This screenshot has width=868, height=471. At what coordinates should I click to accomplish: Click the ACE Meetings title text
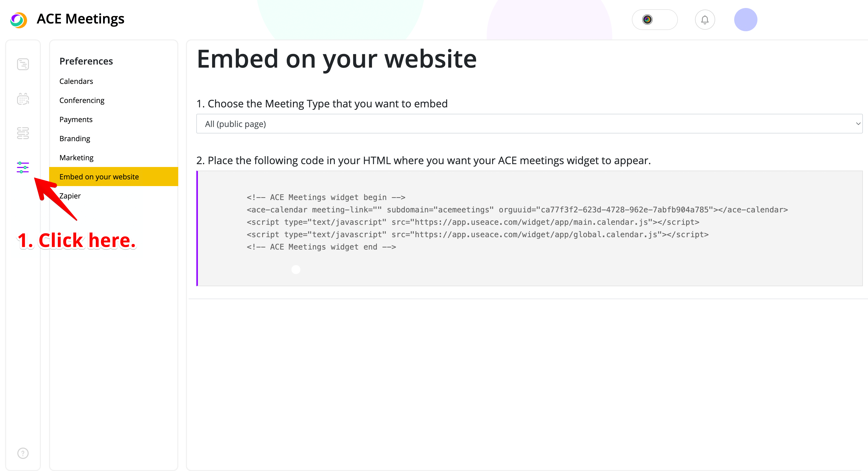pyautogui.click(x=81, y=19)
